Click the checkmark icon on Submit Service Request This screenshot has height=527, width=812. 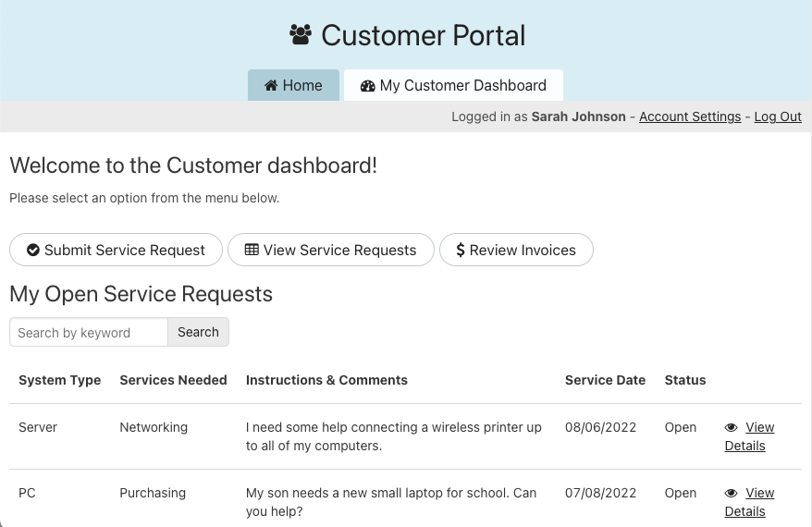[33, 251]
